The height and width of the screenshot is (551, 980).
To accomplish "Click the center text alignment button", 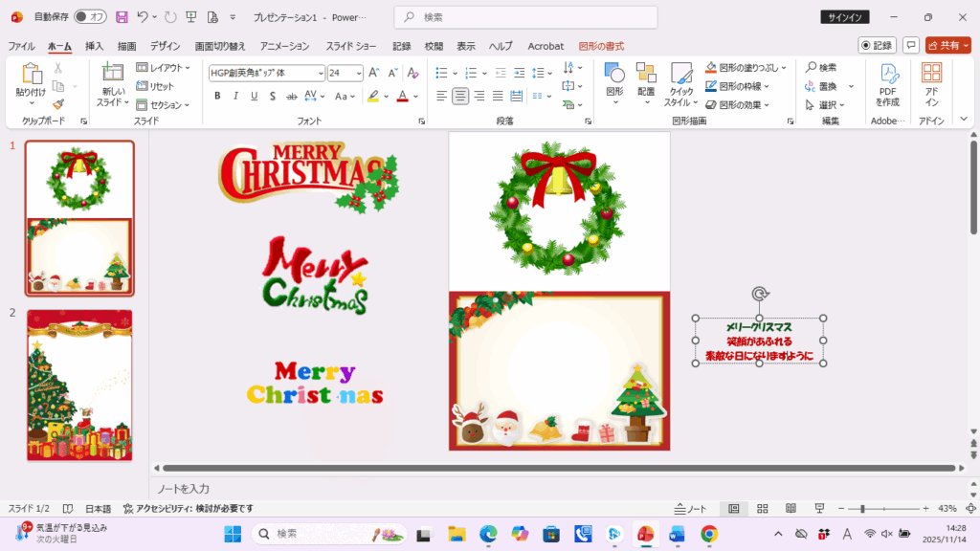I will [460, 96].
